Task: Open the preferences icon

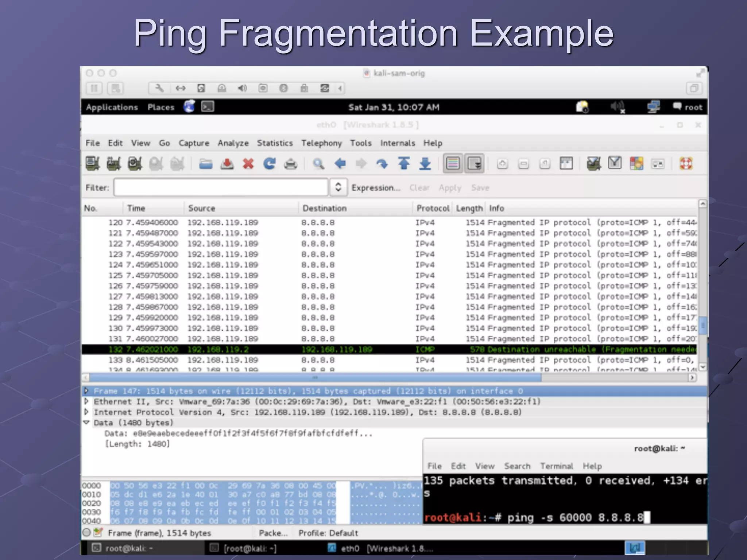Action: (658, 164)
